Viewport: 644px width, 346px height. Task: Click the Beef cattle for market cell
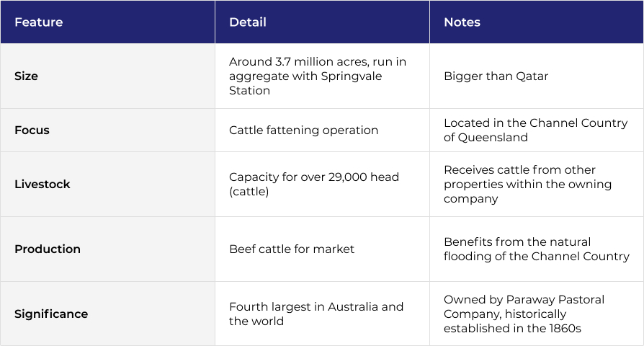click(x=292, y=249)
